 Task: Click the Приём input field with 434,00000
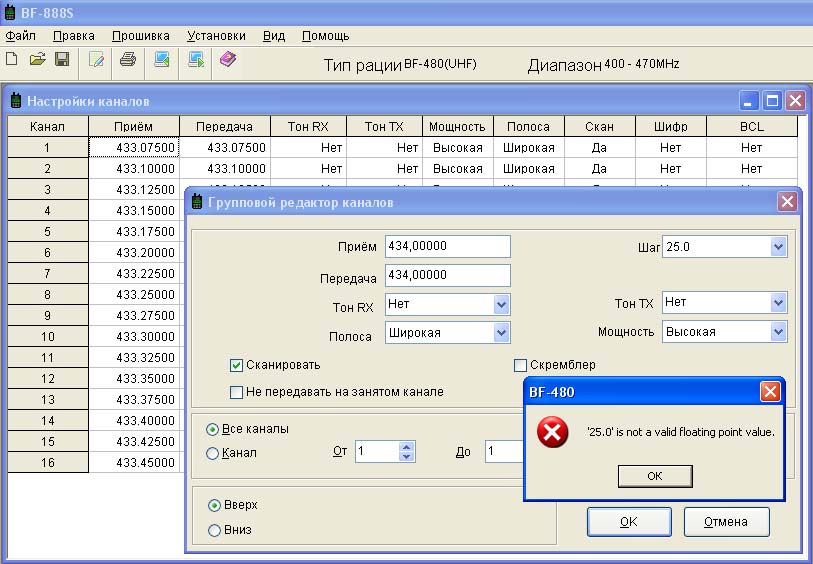(x=447, y=246)
